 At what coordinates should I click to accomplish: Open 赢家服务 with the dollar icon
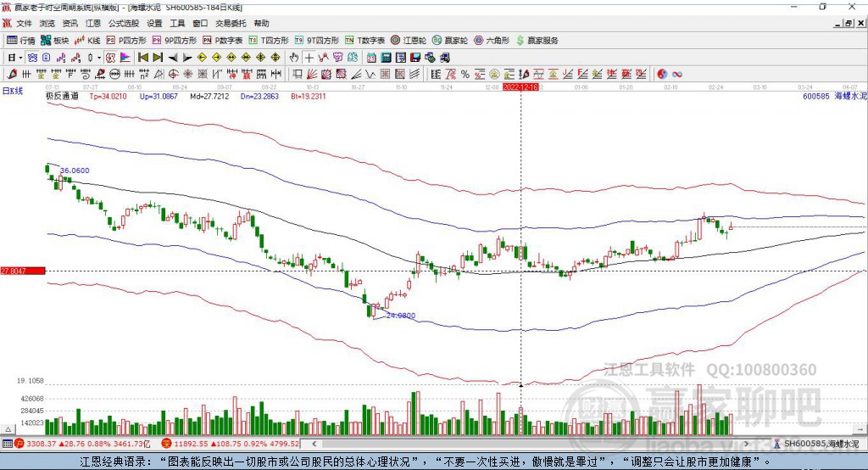point(537,41)
